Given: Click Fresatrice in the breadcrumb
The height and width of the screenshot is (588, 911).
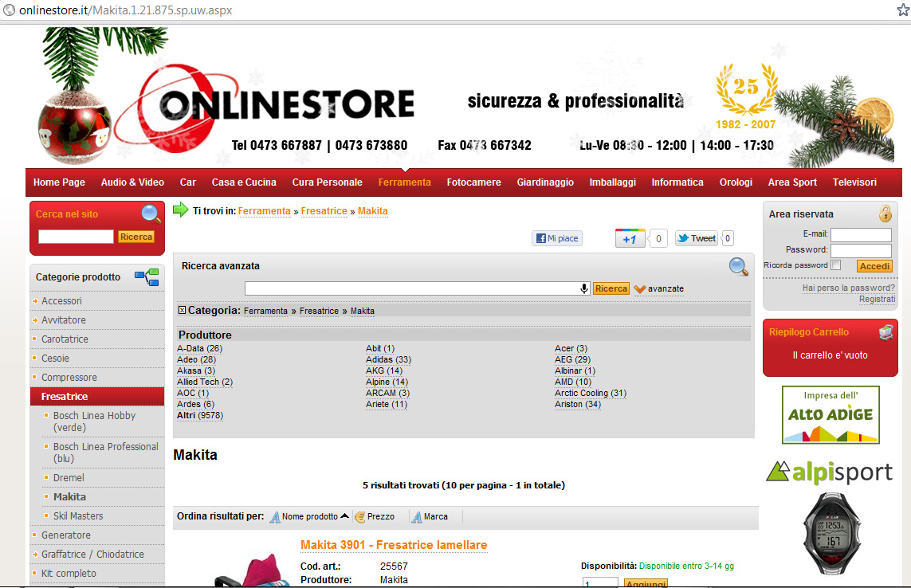Looking at the screenshot, I should pos(324,211).
